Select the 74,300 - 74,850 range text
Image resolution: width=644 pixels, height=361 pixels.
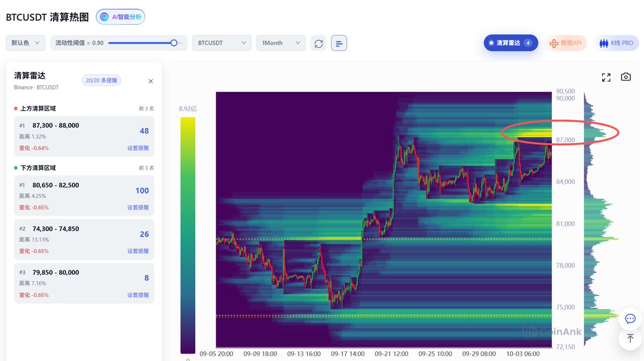click(56, 229)
